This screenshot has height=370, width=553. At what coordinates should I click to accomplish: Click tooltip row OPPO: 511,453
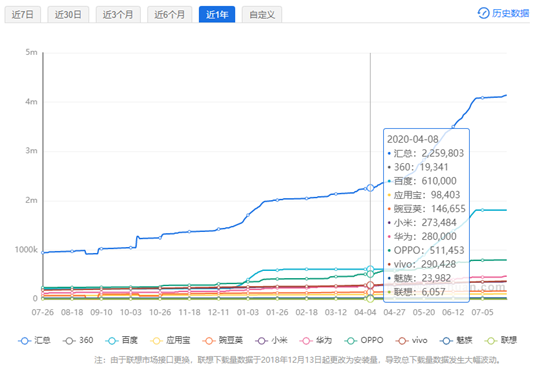[426, 250]
